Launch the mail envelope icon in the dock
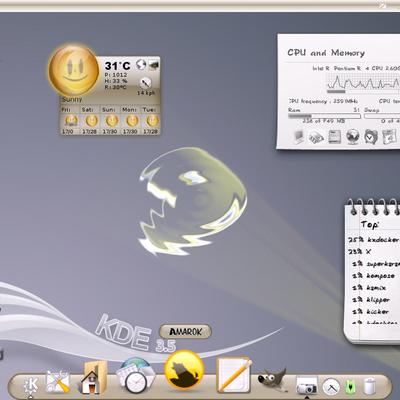400x400 pixels. tap(58, 381)
